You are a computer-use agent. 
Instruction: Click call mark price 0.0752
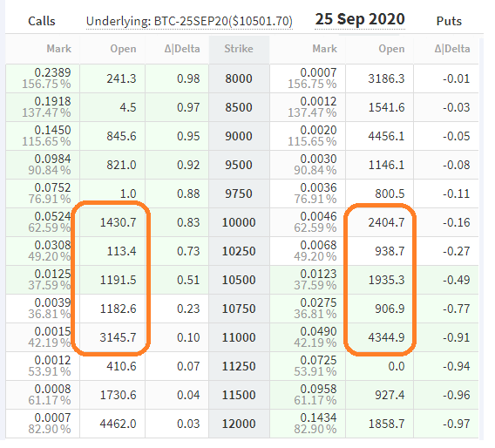point(52,187)
